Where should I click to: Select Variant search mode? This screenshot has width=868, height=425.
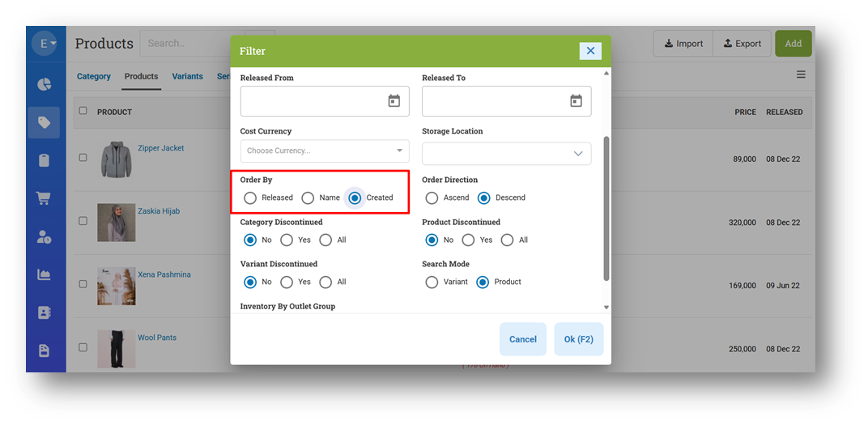pos(432,283)
